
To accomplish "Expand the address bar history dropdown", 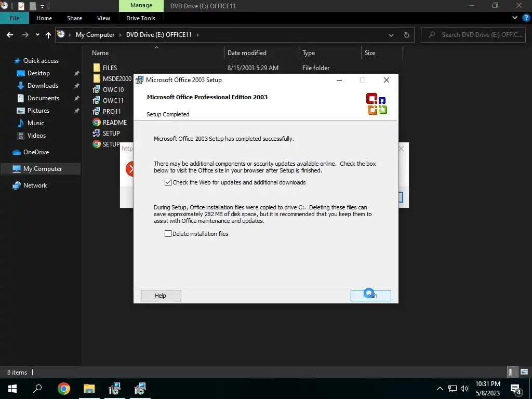I will point(391,35).
